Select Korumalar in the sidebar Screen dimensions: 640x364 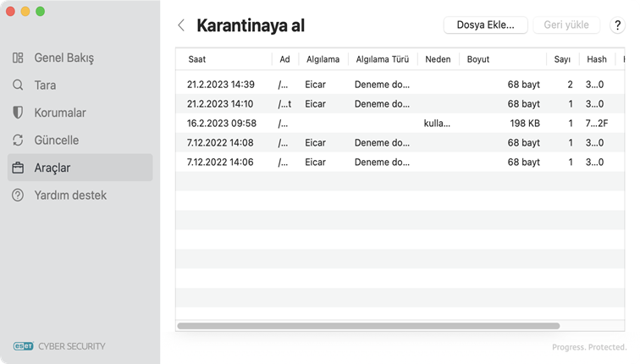pos(59,113)
